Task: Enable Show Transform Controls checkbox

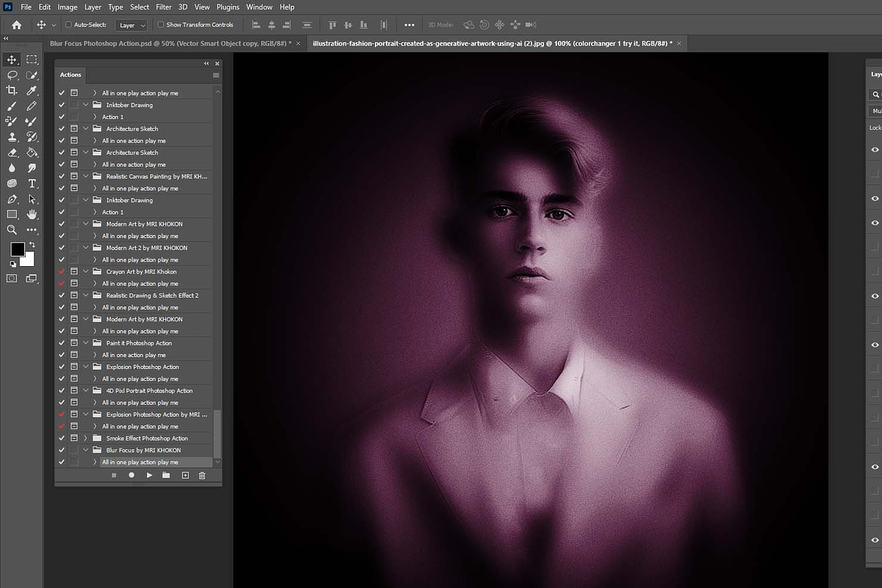Action: (160, 25)
